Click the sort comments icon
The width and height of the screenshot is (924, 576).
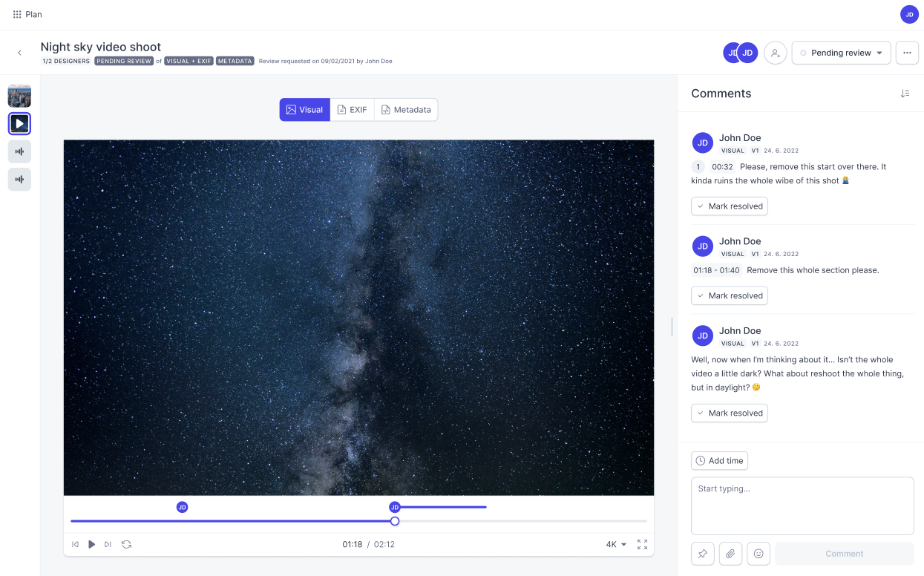point(905,94)
